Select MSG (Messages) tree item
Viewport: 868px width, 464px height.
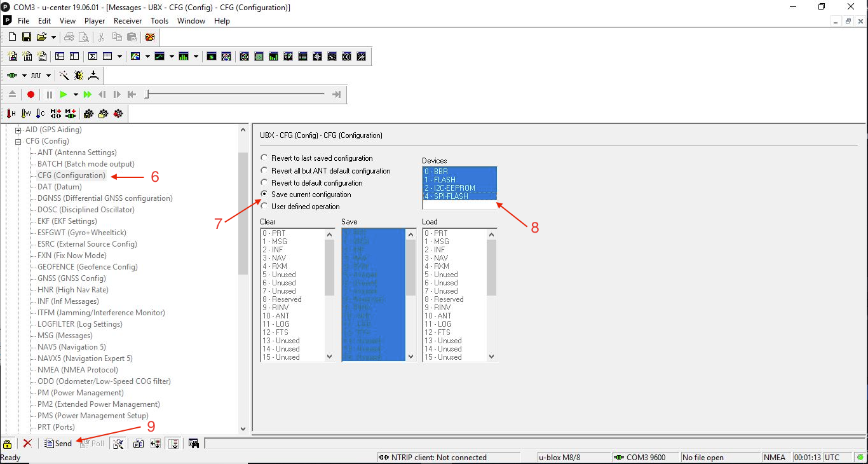pos(65,336)
